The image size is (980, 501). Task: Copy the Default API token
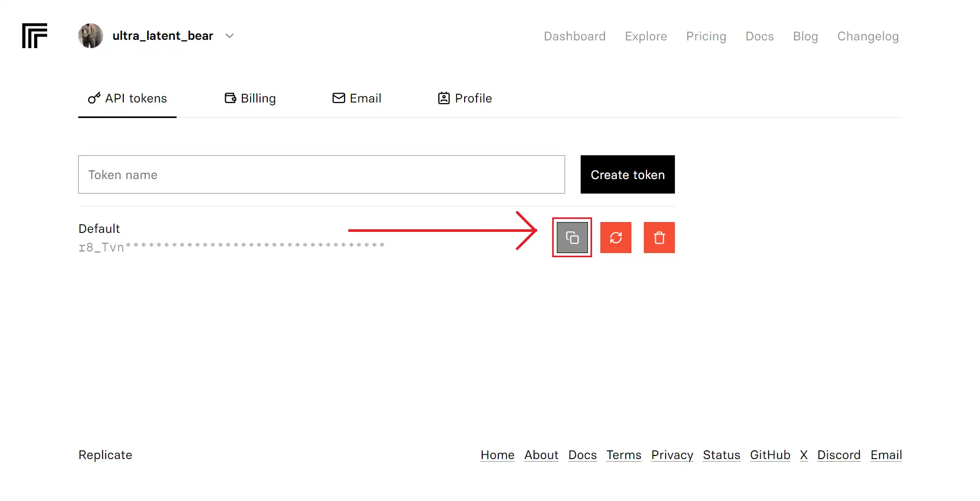(572, 238)
